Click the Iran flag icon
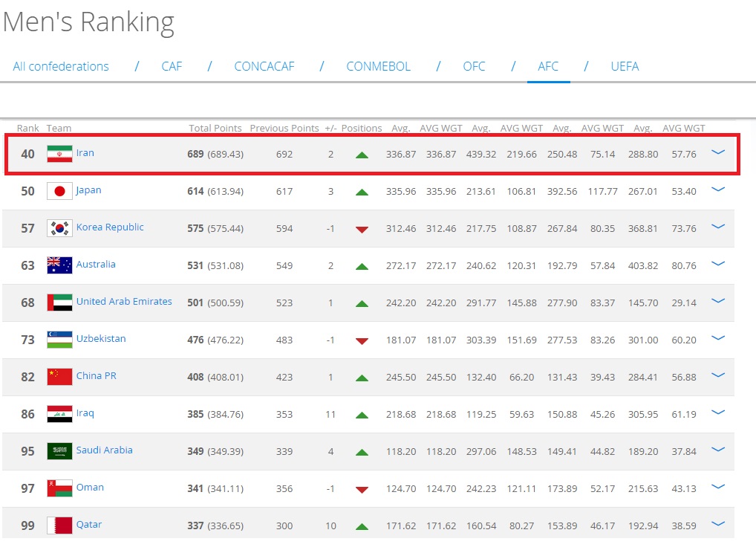 tap(59, 154)
